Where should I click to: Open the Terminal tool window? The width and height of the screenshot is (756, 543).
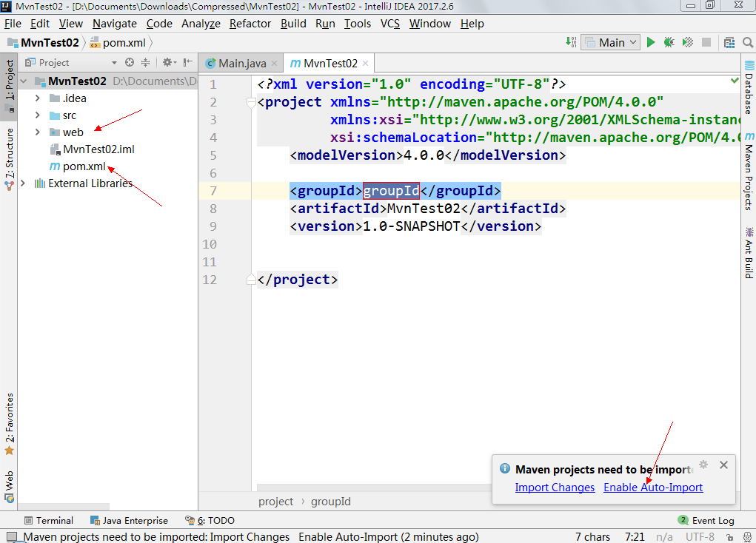coord(49,520)
